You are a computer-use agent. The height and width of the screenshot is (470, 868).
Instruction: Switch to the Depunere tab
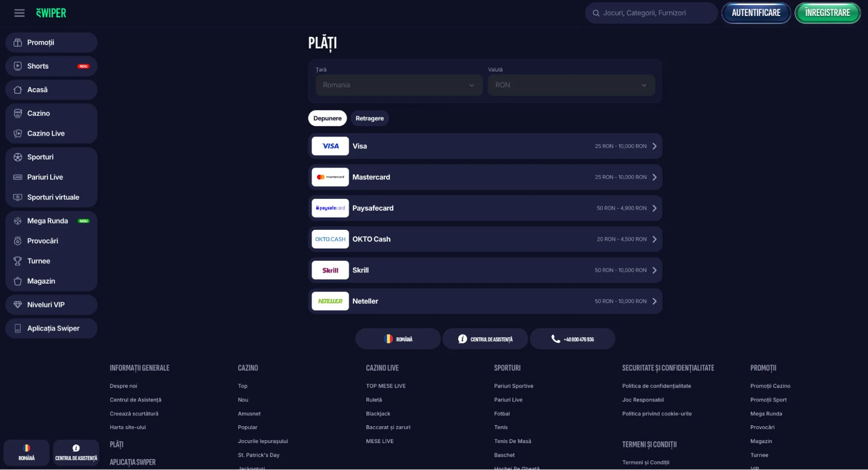click(x=327, y=118)
